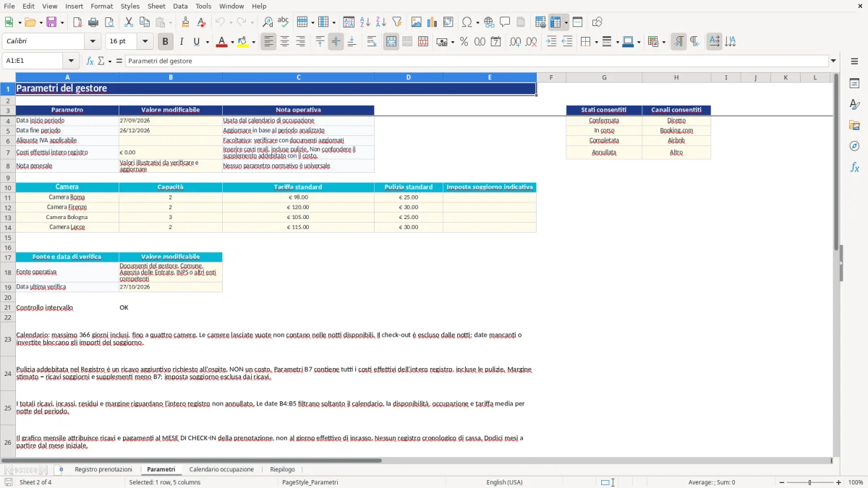This screenshot has width=868, height=488.
Task: Insert an image
Action: 417,22
